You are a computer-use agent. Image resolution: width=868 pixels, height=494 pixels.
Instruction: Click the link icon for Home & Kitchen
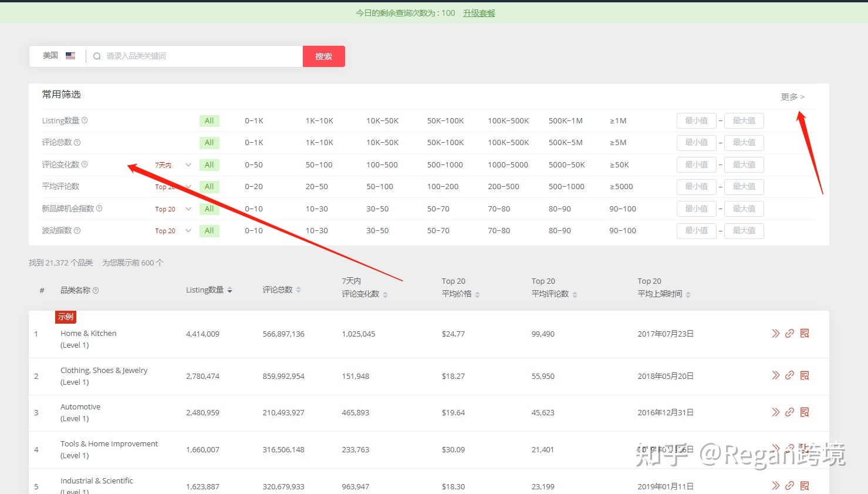[789, 334]
